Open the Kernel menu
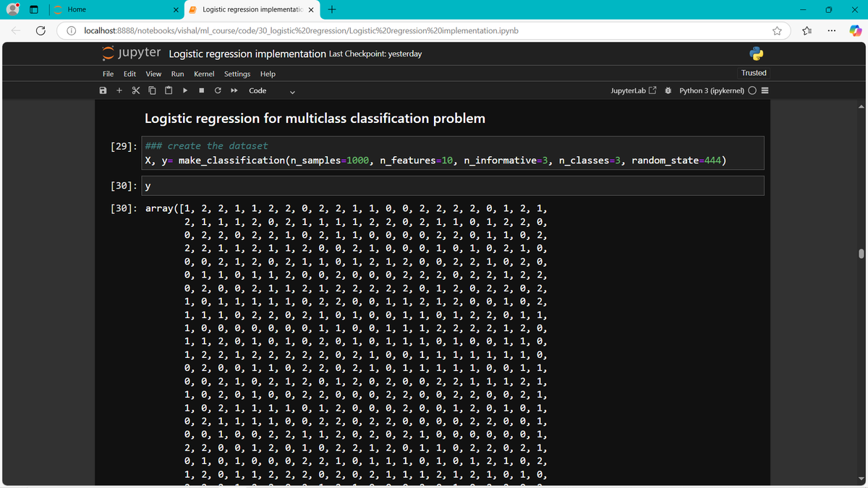This screenshot has height=488, width=868. (204, 74)
